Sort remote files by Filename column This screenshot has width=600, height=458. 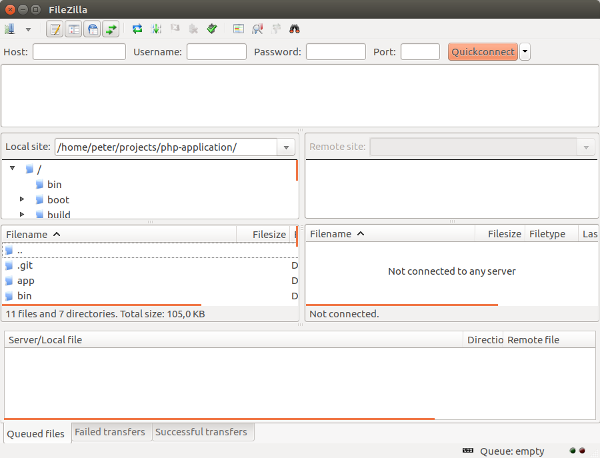pyautogui.click(x=390, y=234)
